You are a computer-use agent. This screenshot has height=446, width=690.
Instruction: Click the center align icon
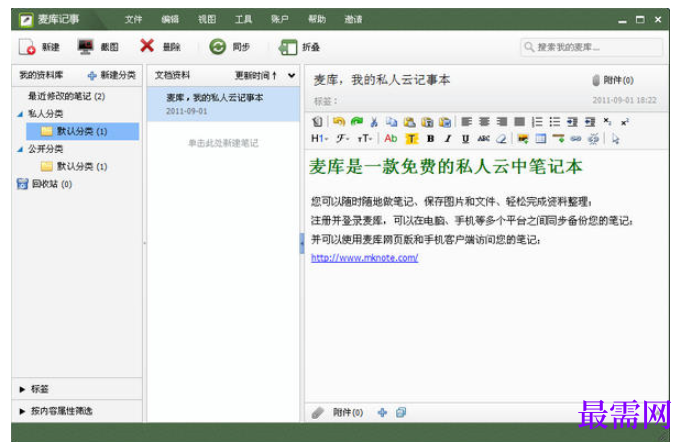click(x=484, y=121)
